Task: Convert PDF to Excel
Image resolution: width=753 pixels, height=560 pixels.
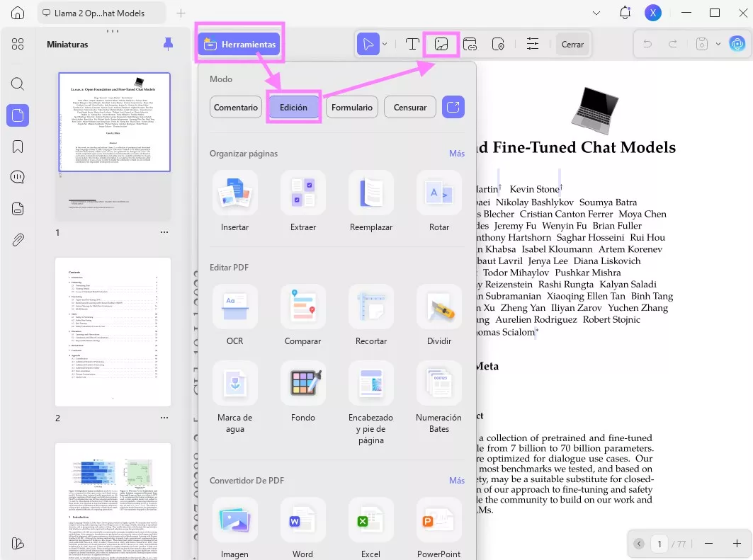Action: pyautogui.click(x=371, y=528)
